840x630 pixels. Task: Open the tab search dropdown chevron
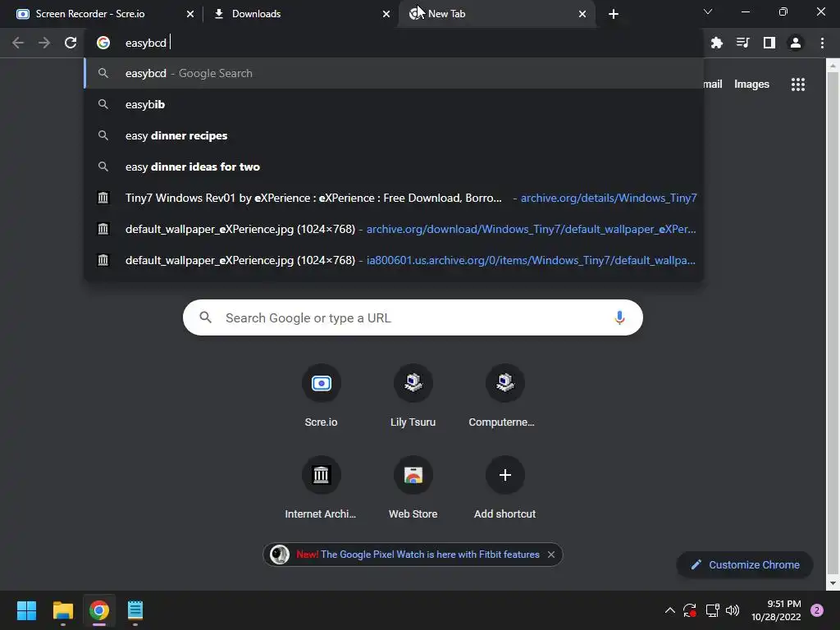(x=708, y=11)
